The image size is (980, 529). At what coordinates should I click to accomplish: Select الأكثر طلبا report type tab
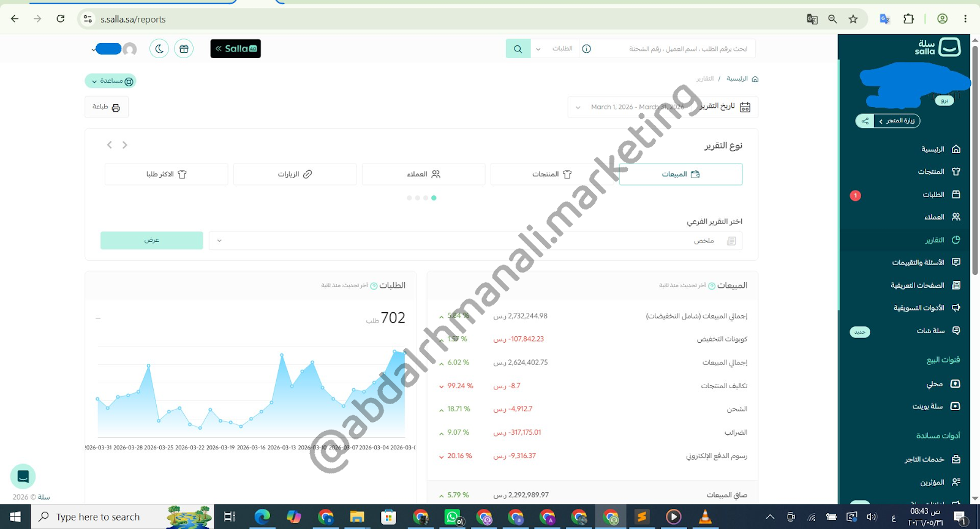point(166,174)
